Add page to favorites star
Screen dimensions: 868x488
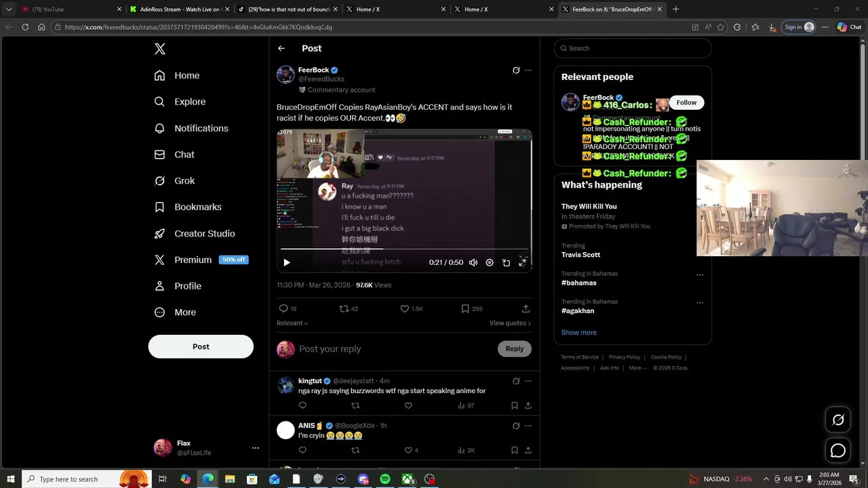click(720, 27)
